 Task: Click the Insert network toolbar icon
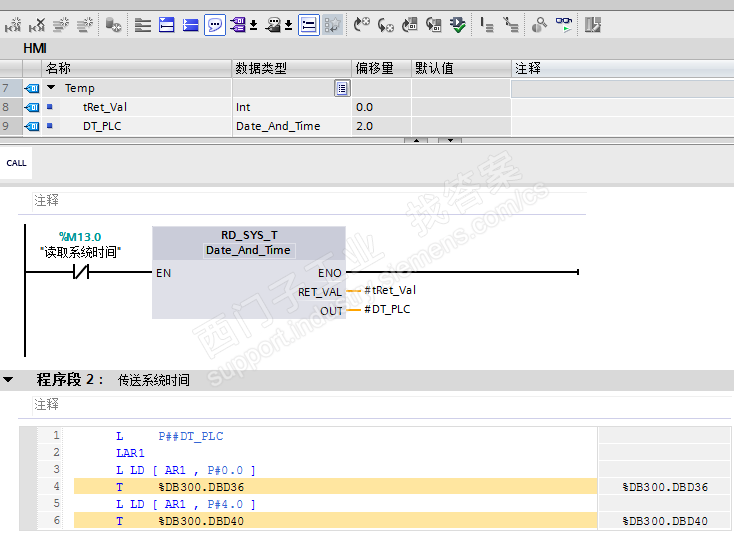(x=13, y=25)
